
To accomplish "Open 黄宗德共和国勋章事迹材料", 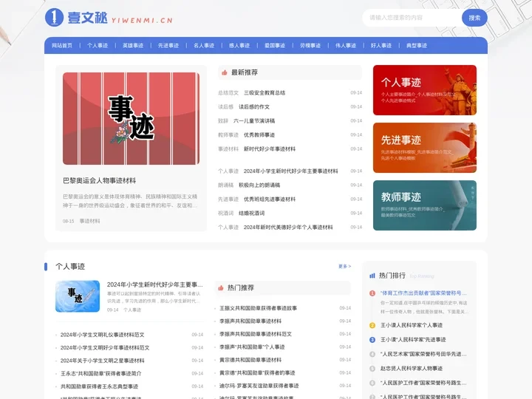I will 250,360.
